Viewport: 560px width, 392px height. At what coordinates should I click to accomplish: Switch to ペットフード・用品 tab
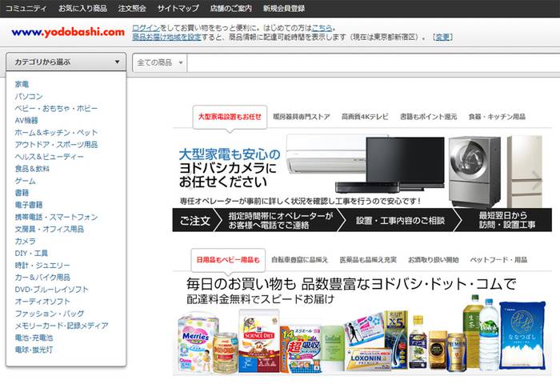tap(498, 260)
